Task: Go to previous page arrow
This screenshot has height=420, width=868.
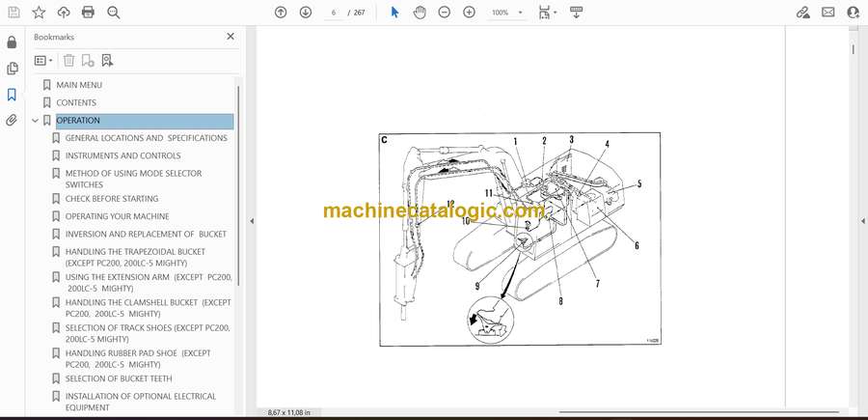Action: (x=281, y=13)
